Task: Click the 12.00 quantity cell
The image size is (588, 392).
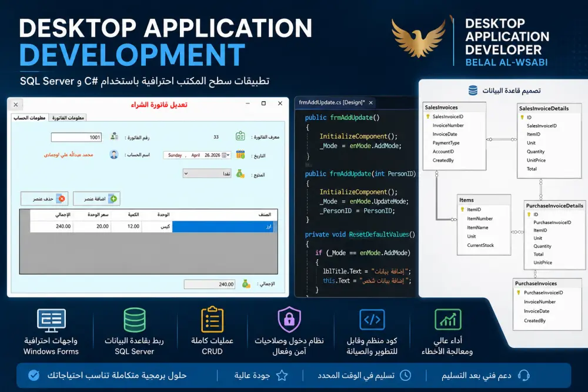Action: [x=126, y=226]
